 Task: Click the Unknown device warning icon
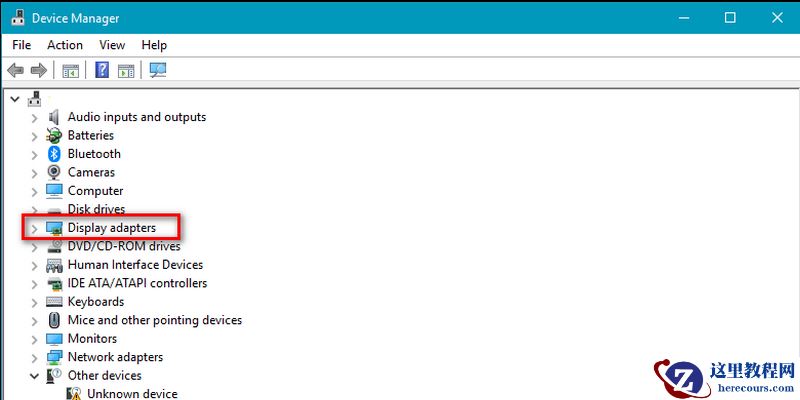point(74,393)
